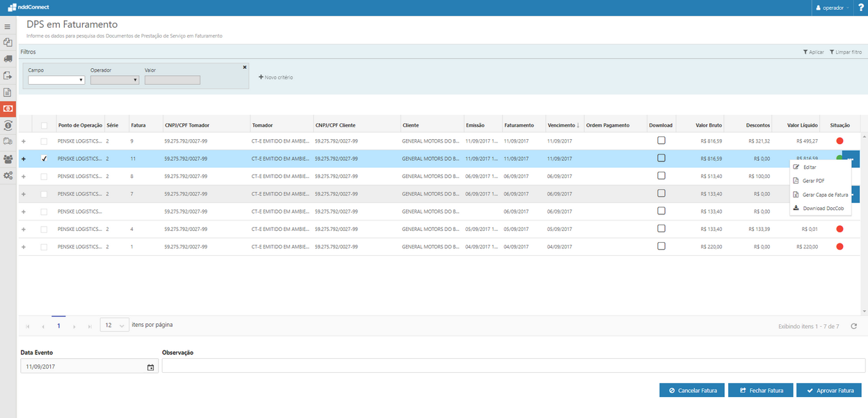Click the red Situação indicator for Fatura 1

839,246
